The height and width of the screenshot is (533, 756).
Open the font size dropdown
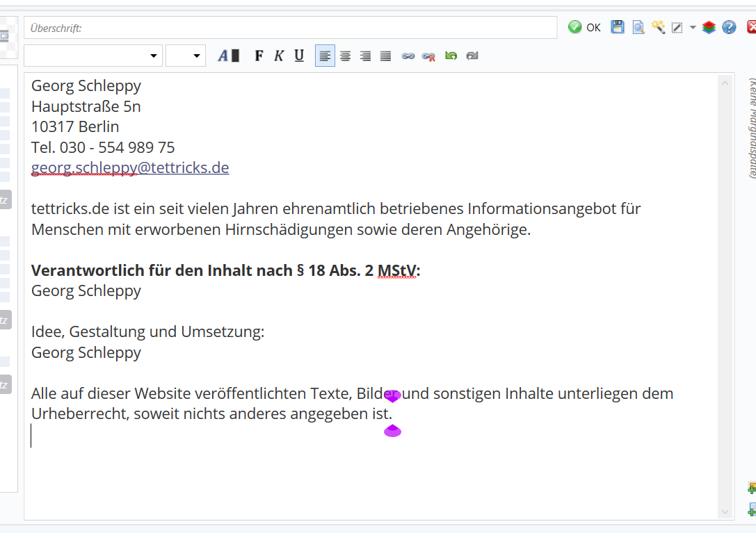click(x=186, y=56)
